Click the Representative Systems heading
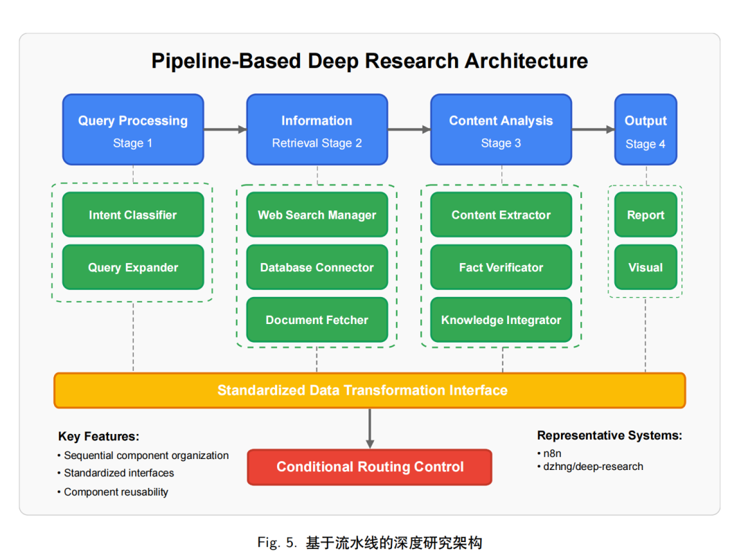The height and width of the screenshot is (560, 748). click(x=609, y=435)
